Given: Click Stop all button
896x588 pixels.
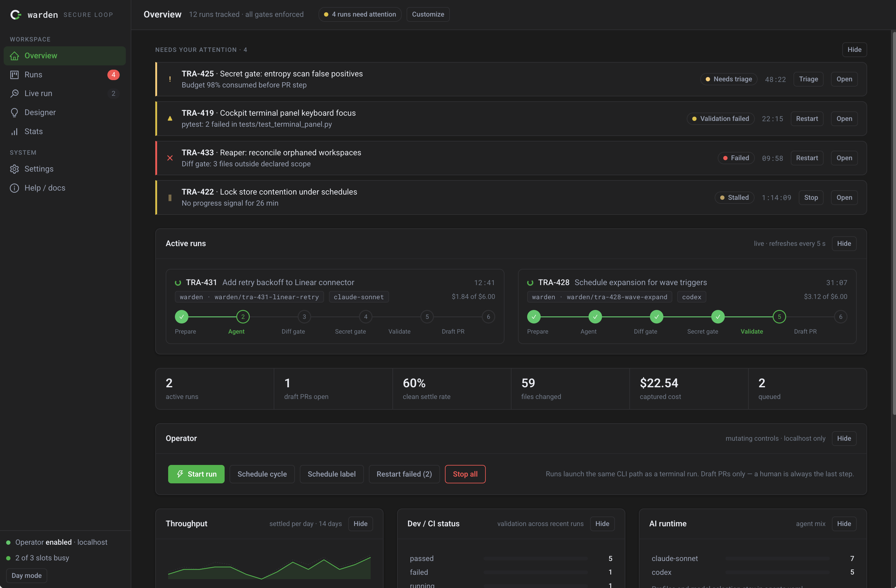Looking at the screenshot, I should pyautogui.click(x=465, y=474).
